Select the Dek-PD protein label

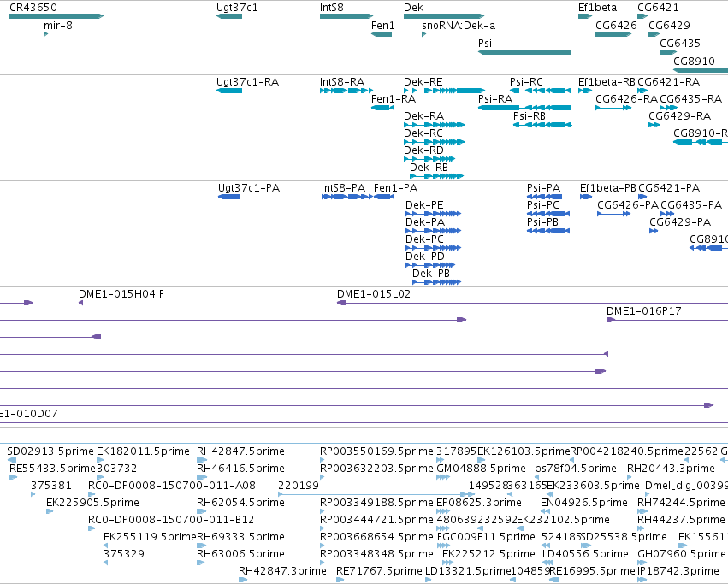(425, 257)
